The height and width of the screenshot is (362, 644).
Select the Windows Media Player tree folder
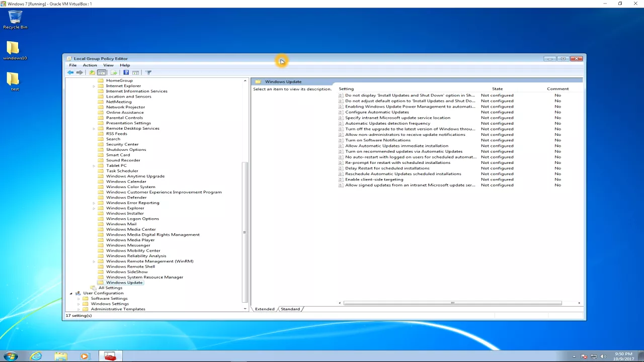point(130,240)
